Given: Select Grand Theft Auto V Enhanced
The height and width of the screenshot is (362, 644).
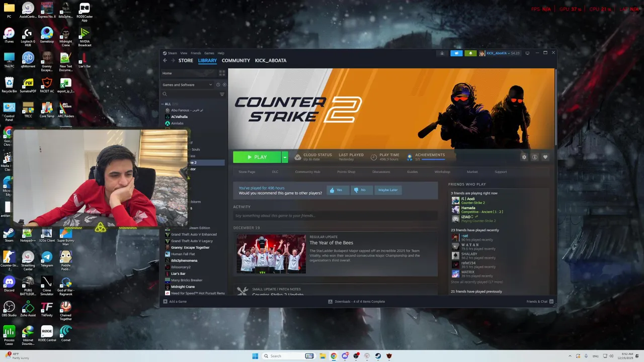Looking at the screenshot, I should [x=194, y=234].
